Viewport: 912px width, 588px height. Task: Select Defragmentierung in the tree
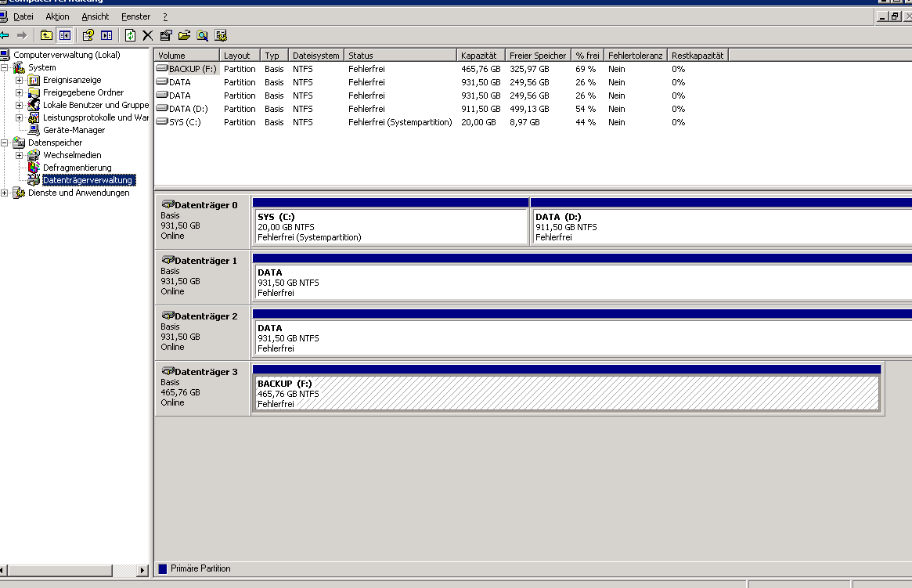click(78, 168)
